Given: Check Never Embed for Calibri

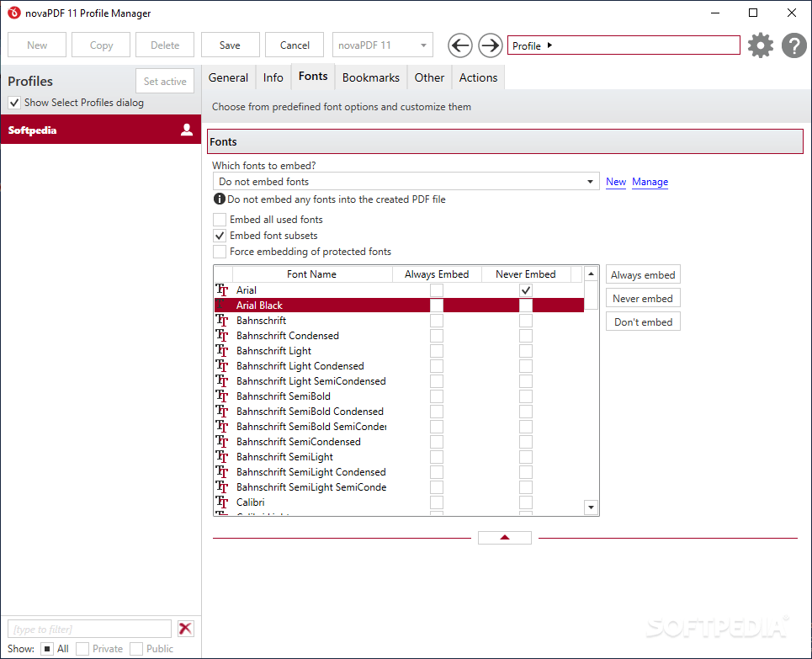Looking at the screenshot, I should coord(526,502).
